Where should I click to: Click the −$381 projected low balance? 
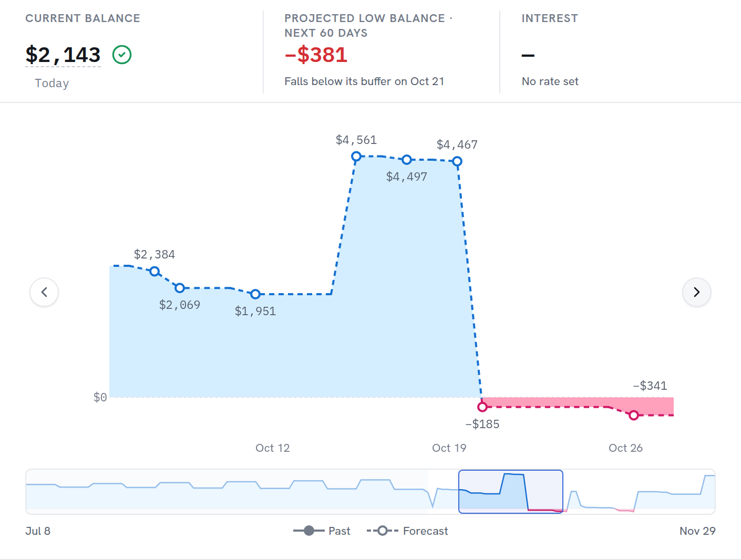point(316,55)
